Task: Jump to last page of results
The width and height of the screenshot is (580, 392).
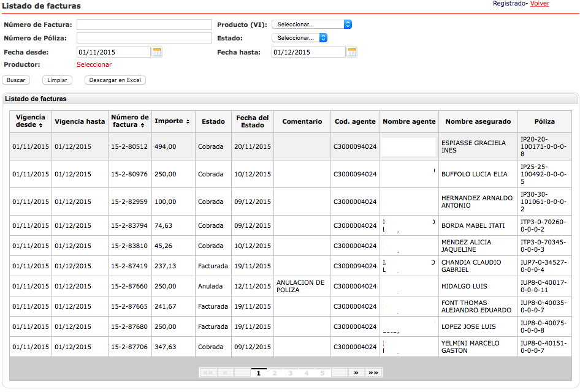Action: point(373,372)
